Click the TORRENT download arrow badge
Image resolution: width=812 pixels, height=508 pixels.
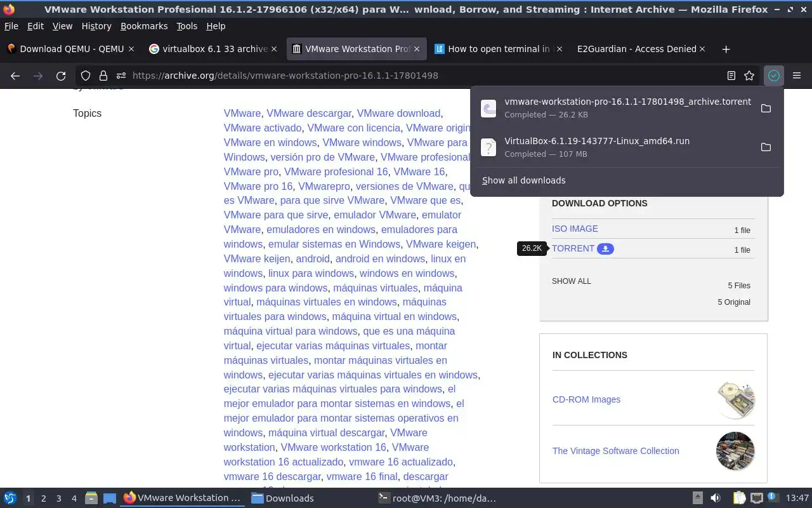click(606, 249)
